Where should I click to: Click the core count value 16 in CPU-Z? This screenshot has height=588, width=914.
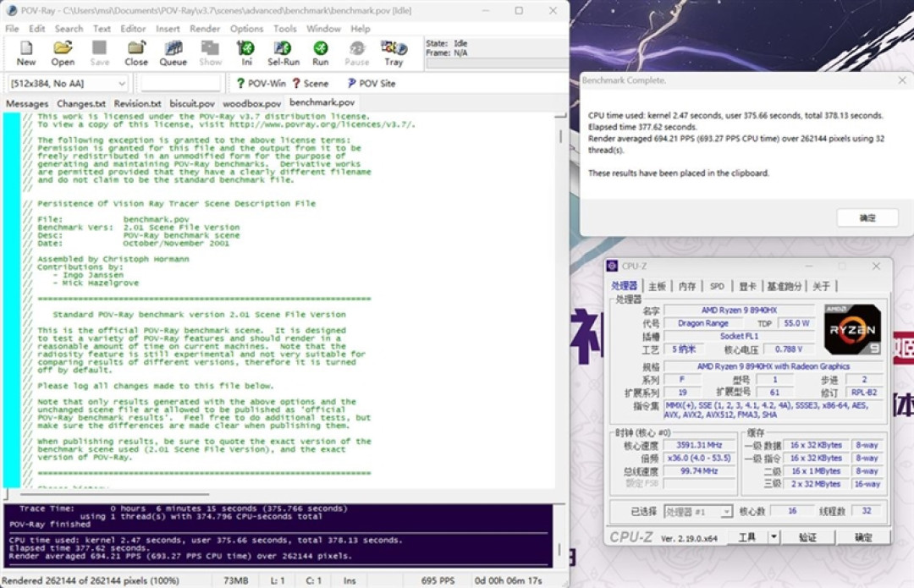point(791,511)
